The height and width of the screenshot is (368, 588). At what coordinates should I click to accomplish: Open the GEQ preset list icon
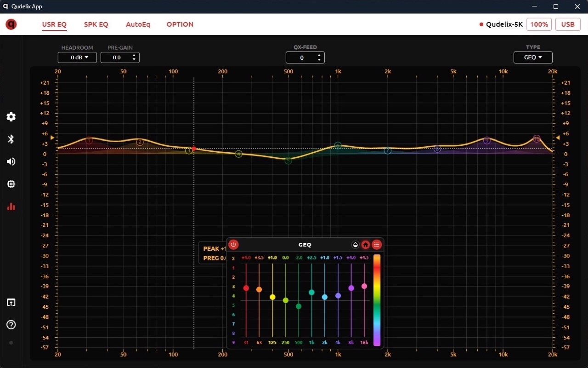click(377, 245)
